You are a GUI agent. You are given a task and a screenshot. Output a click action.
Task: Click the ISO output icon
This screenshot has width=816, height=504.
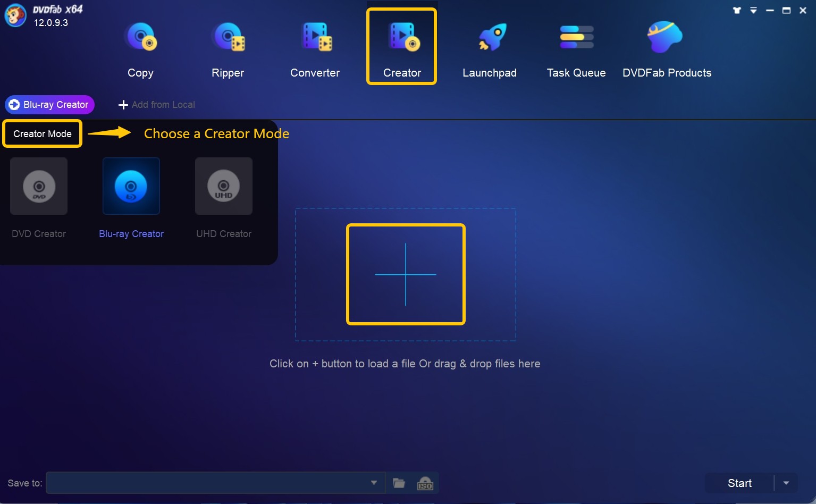425,483
